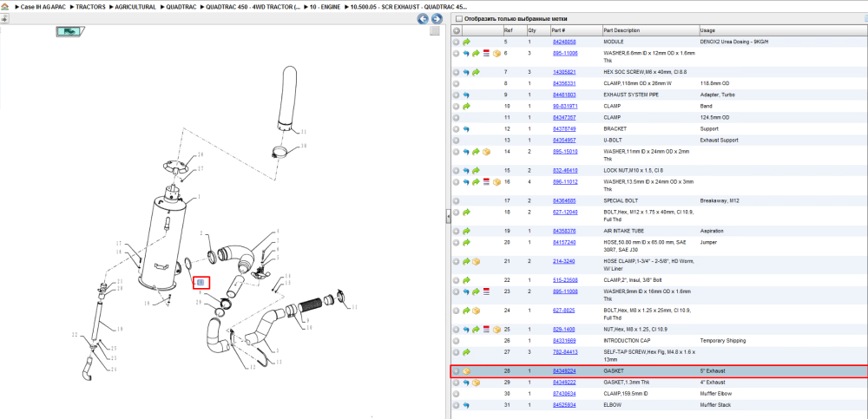
Task: Click red list icon on row 23 washer
Action: click(x=487, y=291)
